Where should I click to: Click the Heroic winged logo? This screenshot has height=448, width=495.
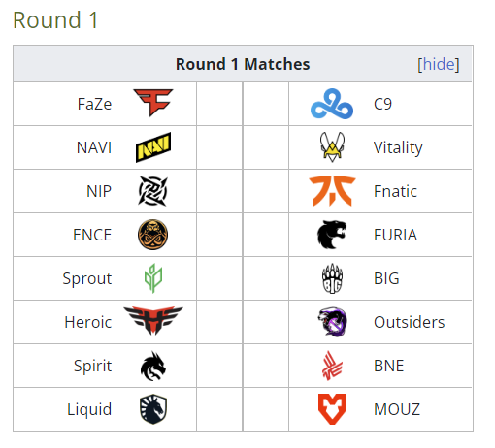(x=153, y=320)
